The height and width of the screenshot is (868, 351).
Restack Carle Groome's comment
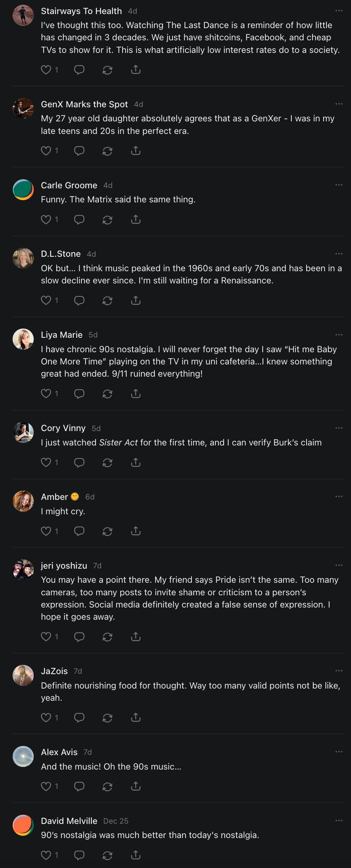click(x=107, y=220)
